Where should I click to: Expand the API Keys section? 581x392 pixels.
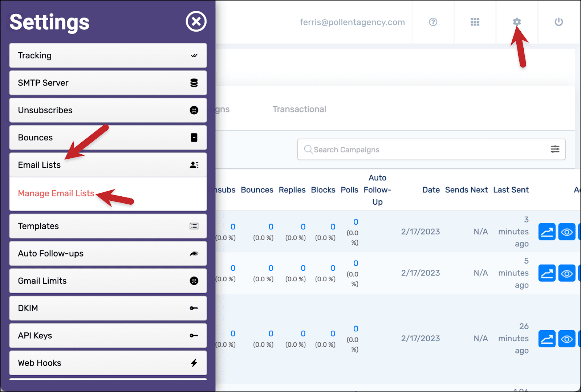pyautogui.click(x=108, y=335)
